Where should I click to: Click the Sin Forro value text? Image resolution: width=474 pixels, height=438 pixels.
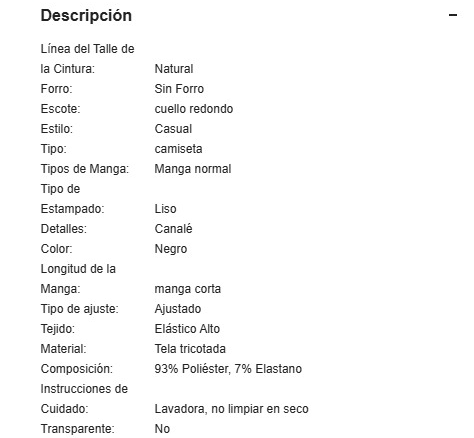tap(179, 89)
